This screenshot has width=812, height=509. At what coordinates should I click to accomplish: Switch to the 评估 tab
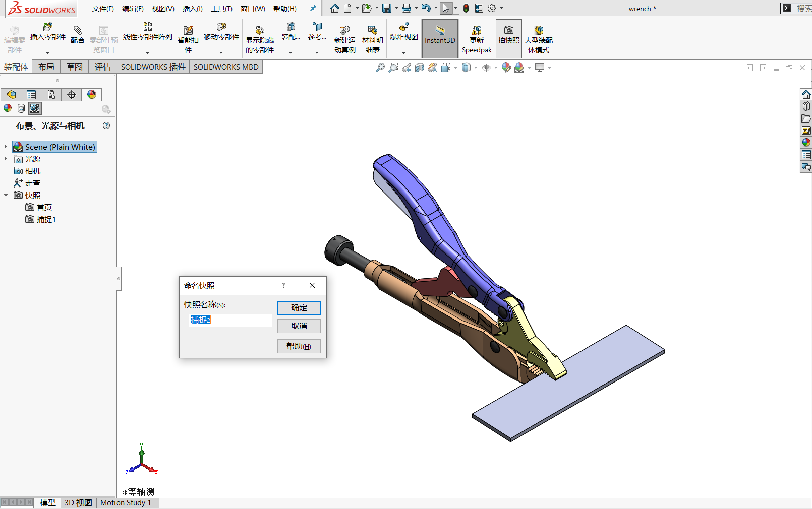coord(102,67)
